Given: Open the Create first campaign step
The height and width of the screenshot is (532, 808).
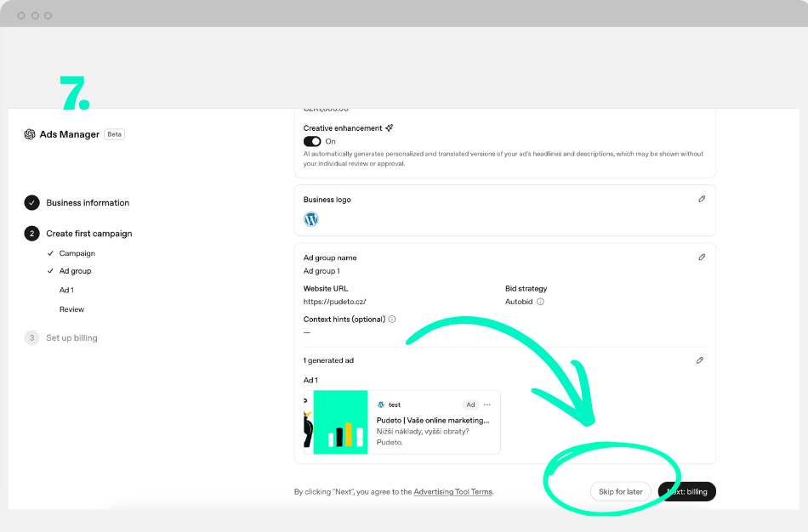Looking at the screenshot, I should tap(89, 234).
